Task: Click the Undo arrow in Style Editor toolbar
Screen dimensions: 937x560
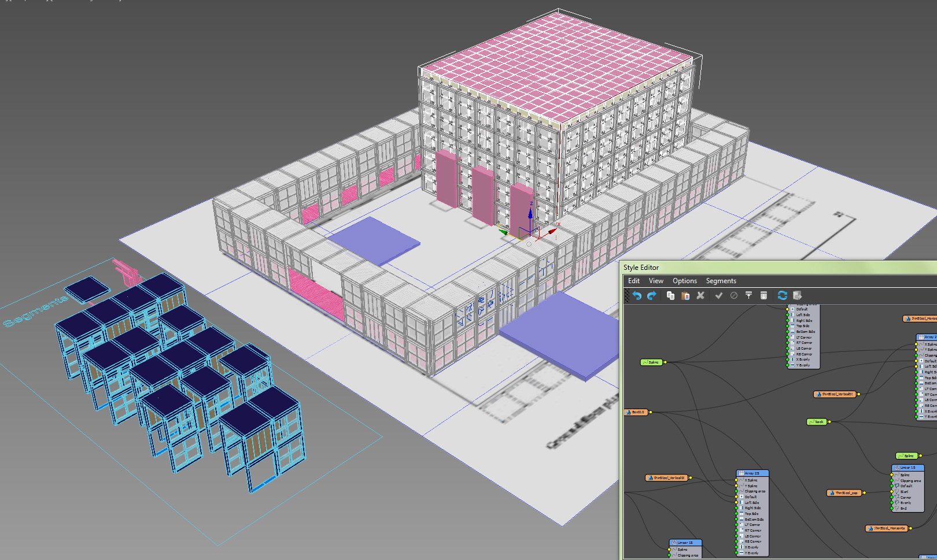Action: coord(637,295)
